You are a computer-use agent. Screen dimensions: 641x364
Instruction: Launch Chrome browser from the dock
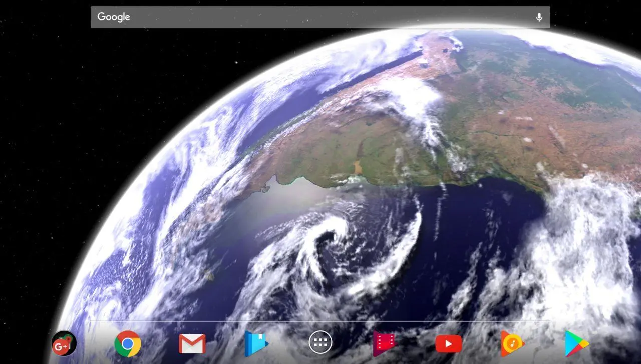(128, 344)
